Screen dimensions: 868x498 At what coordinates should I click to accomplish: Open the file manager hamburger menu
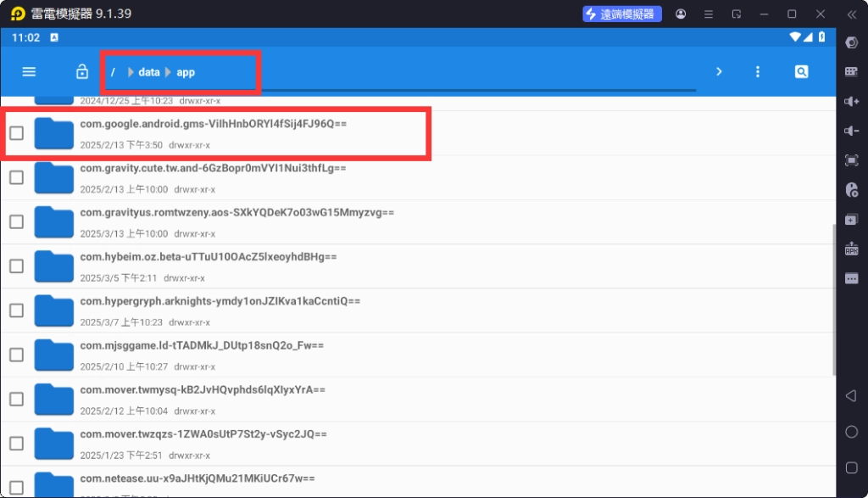click(x=29, y=72)
